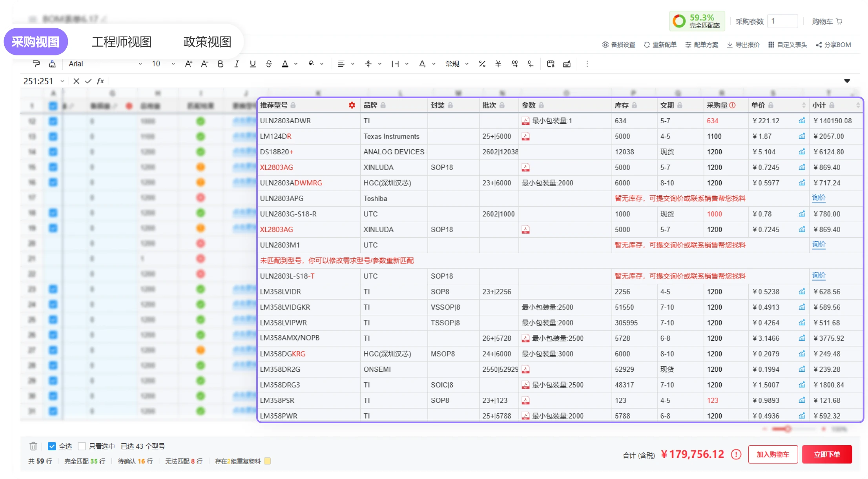The width and height of the screenshot is (868, 479).
Task: Click the 采购套数 quantity input field
Action: pos(783,21)
